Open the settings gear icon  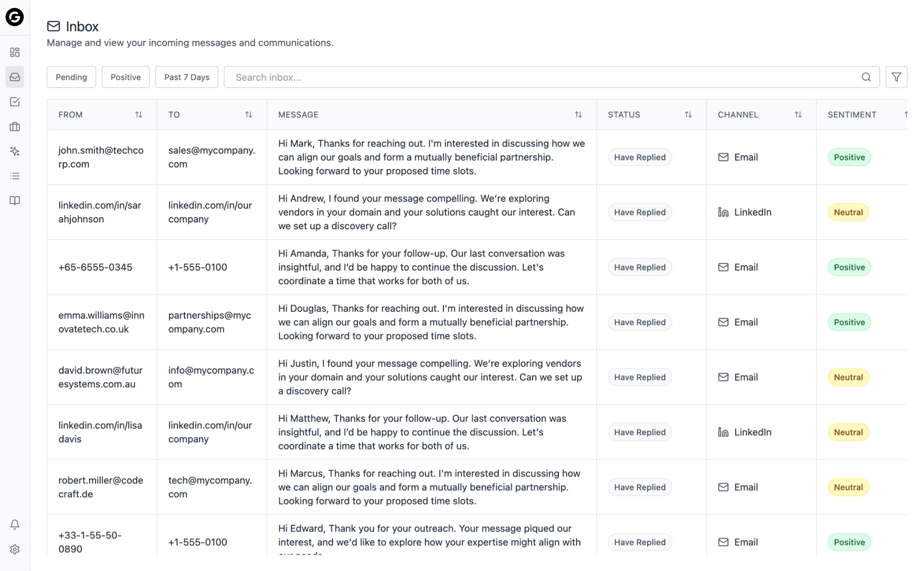coord(15,549)
